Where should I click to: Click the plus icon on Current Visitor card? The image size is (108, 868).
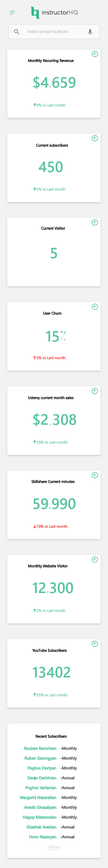coord(95,222)
